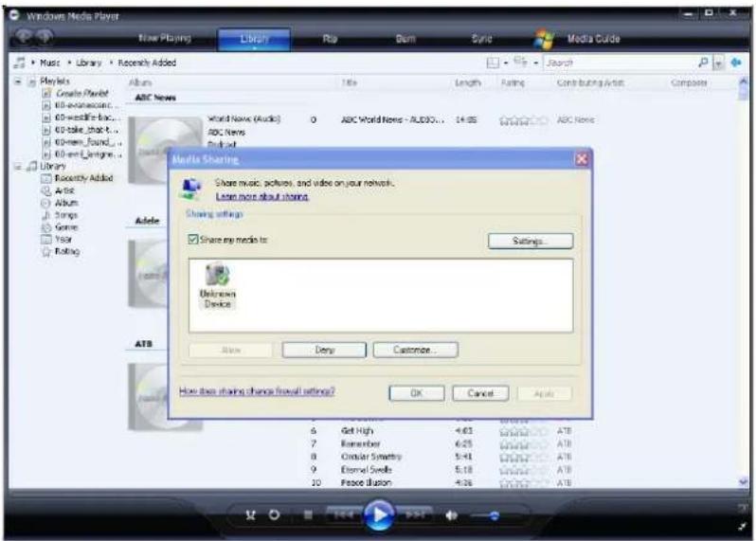Toggle repeat playback
The height and width of the screenshot is (541, 756).
click(275, 515)
